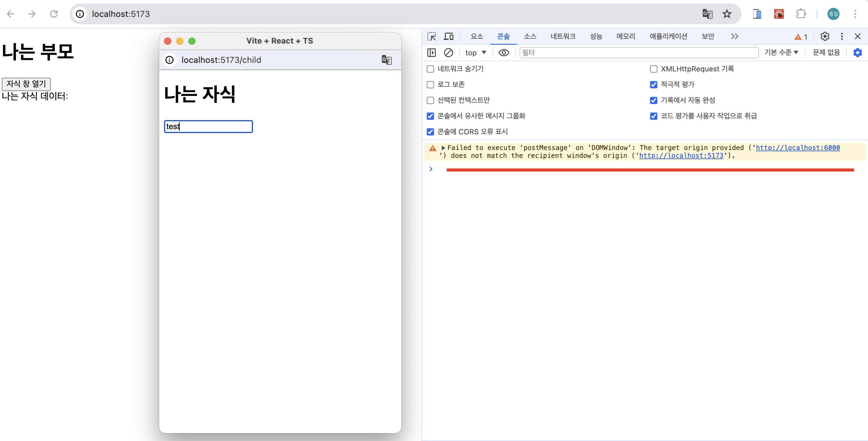Expand the postMessage warning triangle
This screenshot has width=868, height=441.
click(443, 148)
